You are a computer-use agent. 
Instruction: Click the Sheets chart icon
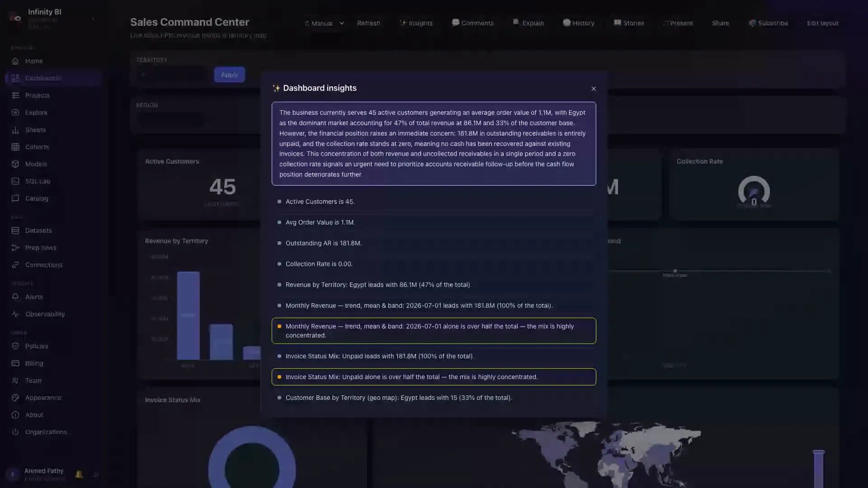click(15, 130)
